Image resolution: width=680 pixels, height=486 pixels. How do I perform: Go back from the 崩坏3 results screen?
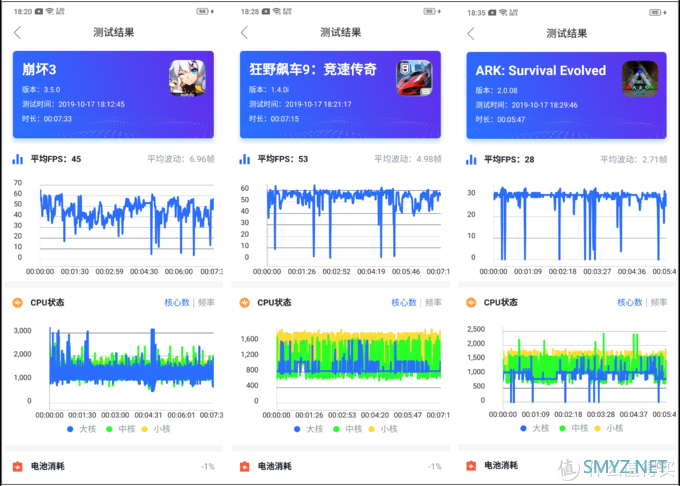pos(17,33)
